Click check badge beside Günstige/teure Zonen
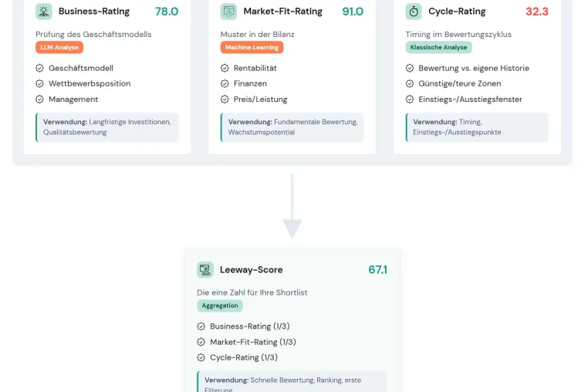 410,83
